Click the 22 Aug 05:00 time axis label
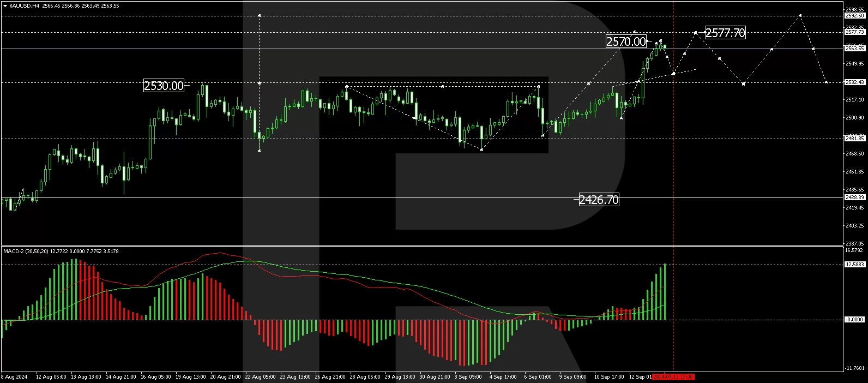This screenshot has width=868, height=383. (x=260, y=377)
